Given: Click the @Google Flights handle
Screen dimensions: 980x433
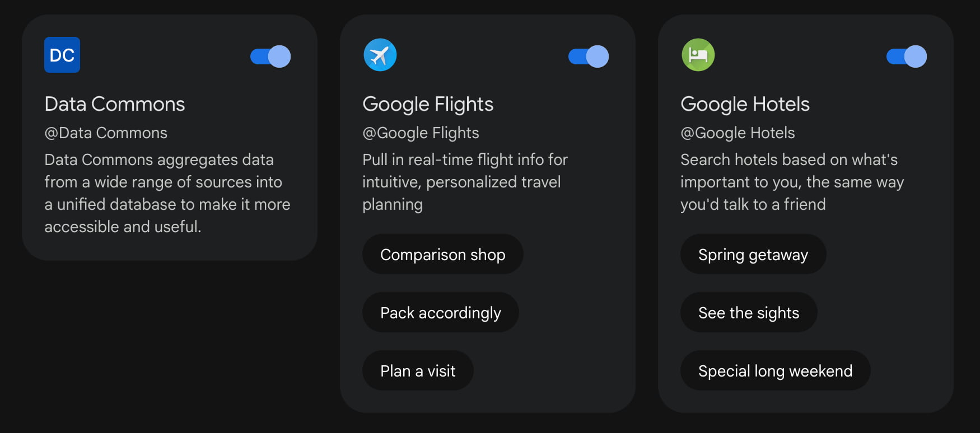Looking at the screenshot, I should [x=421, y=133].
